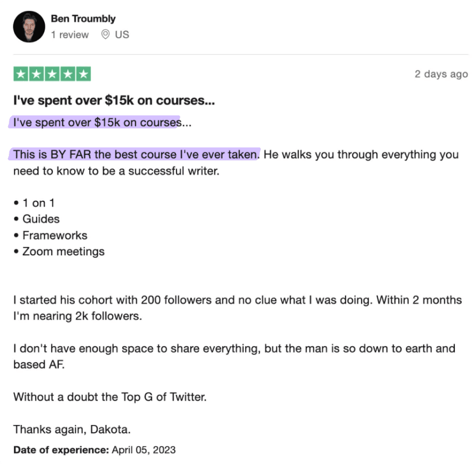Click the US location label
The height and width of the screenshot is (466, 476).
pyautogui.click(x=122, y=34)
